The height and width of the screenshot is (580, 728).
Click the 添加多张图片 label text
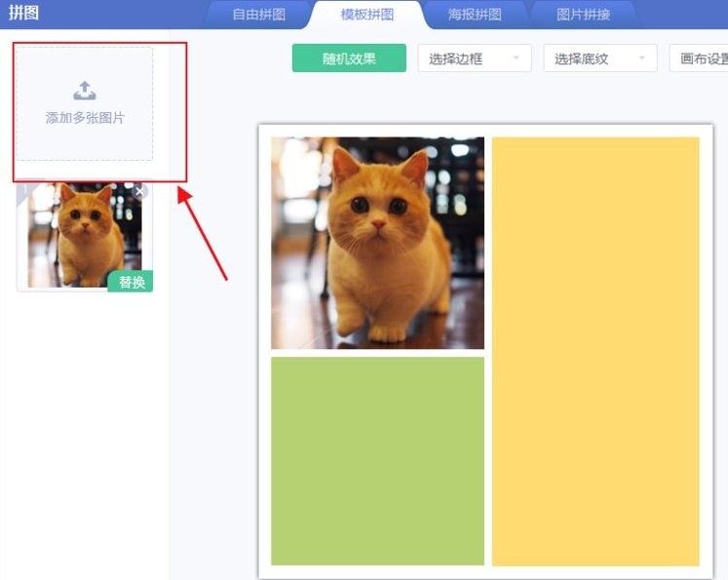point(85,118)
